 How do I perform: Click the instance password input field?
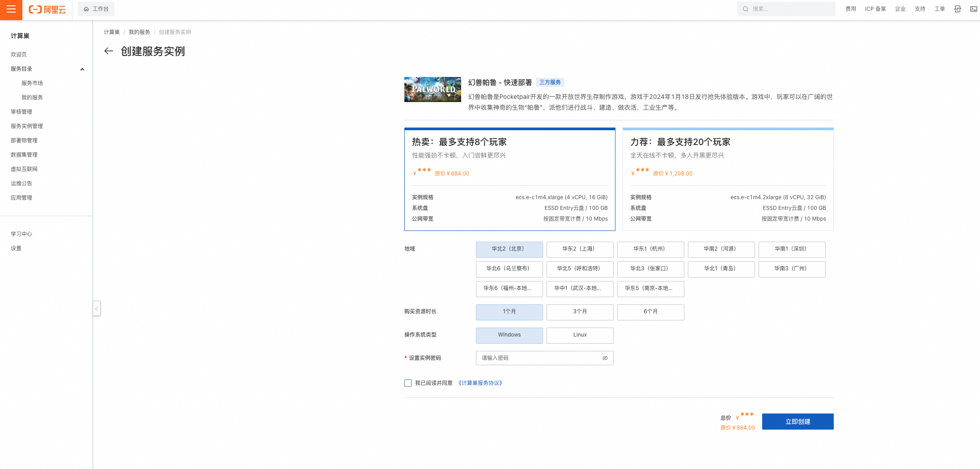pyautogui.click(x=539, y=358)
